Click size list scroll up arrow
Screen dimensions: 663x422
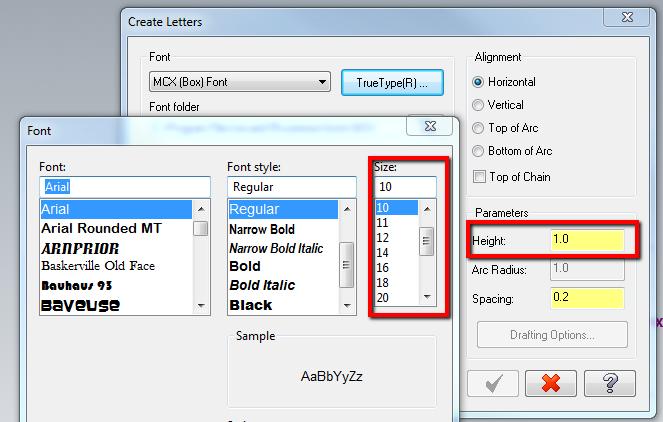(x=427, y=209)
